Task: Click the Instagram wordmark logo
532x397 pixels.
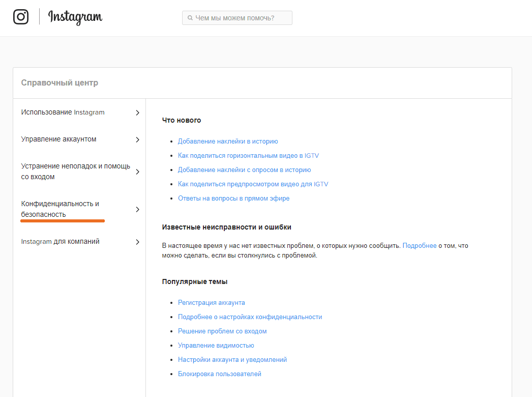Action: pyautogui.click(x=75, y=17)
